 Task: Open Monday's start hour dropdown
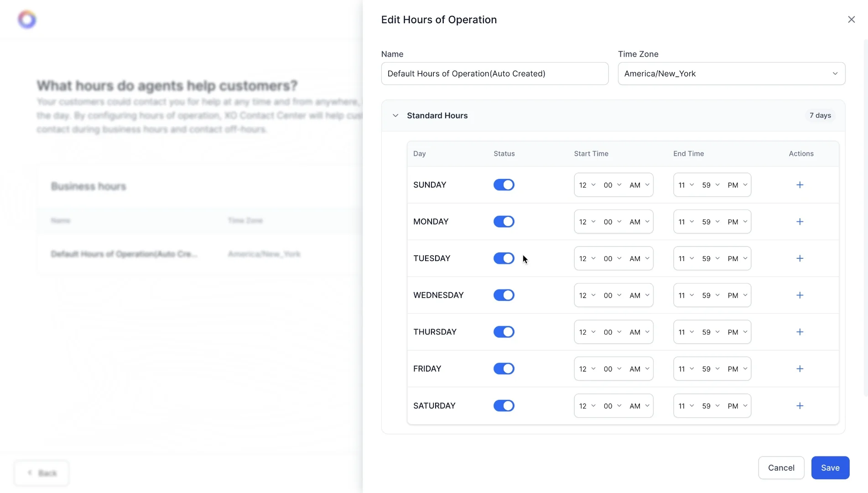[x=587, y=221]
